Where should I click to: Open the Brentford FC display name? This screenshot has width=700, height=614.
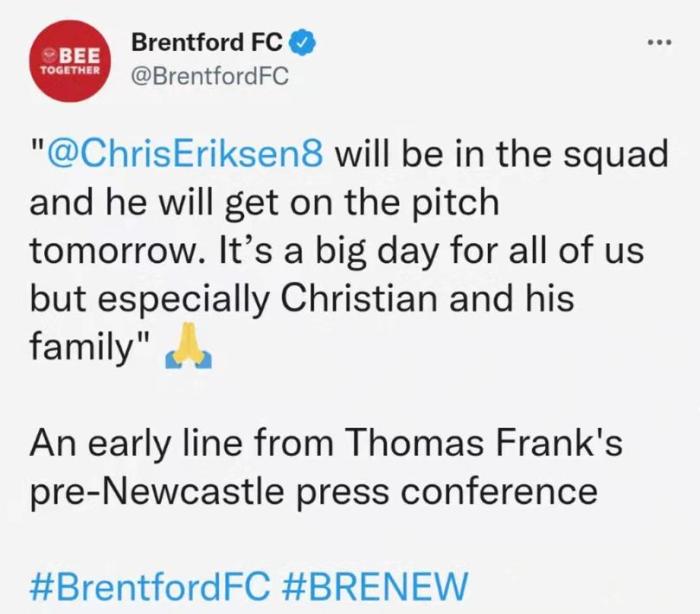[206, 44]
